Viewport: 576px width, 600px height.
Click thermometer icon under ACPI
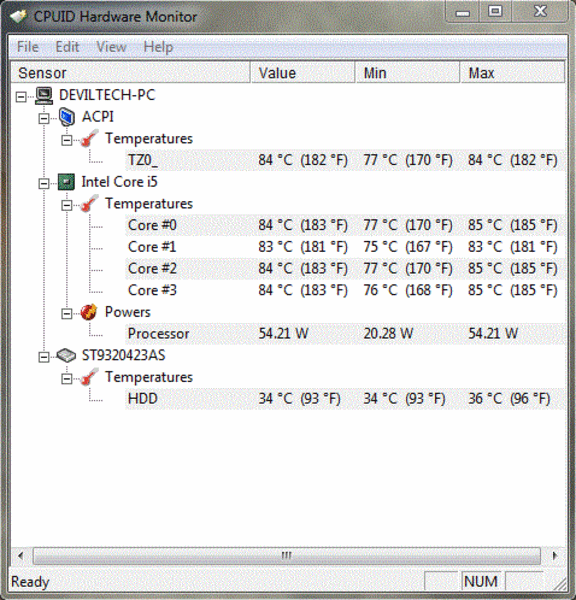point(89,139)
